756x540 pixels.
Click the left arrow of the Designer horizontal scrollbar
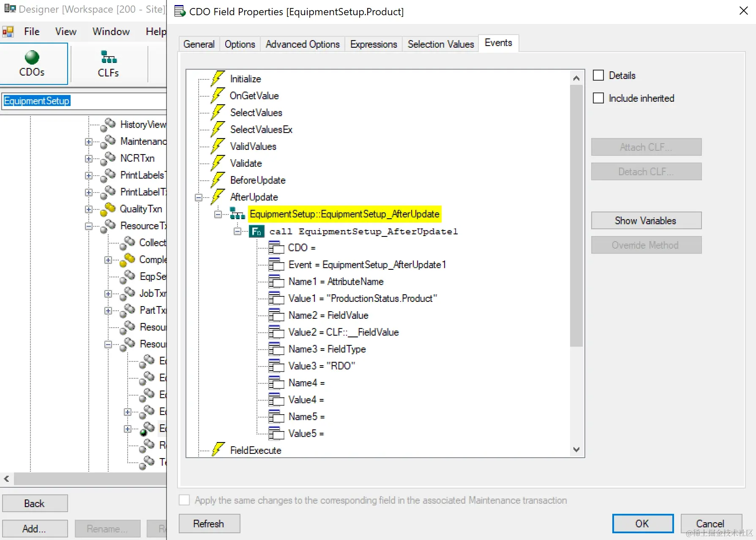tap(7, 479)
